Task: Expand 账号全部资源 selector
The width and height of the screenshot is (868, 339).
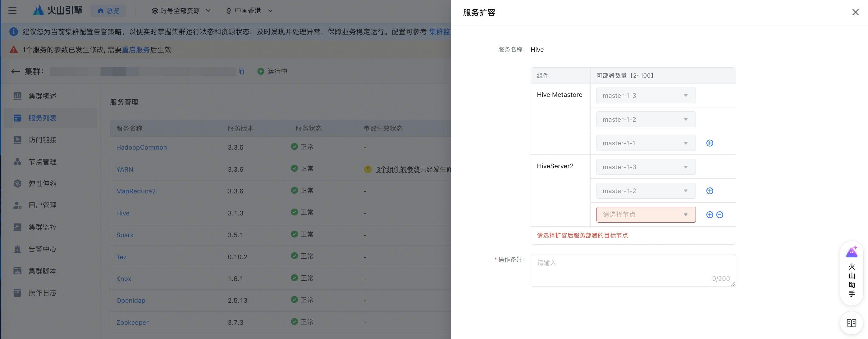Action: point(181,11)
